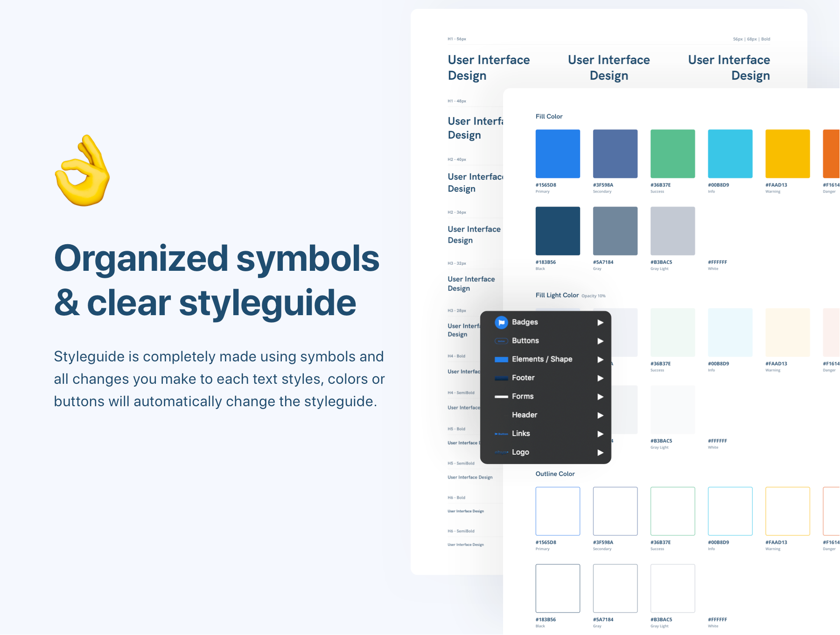
Task: Select the Header menu item
Action: click(525, 415)
